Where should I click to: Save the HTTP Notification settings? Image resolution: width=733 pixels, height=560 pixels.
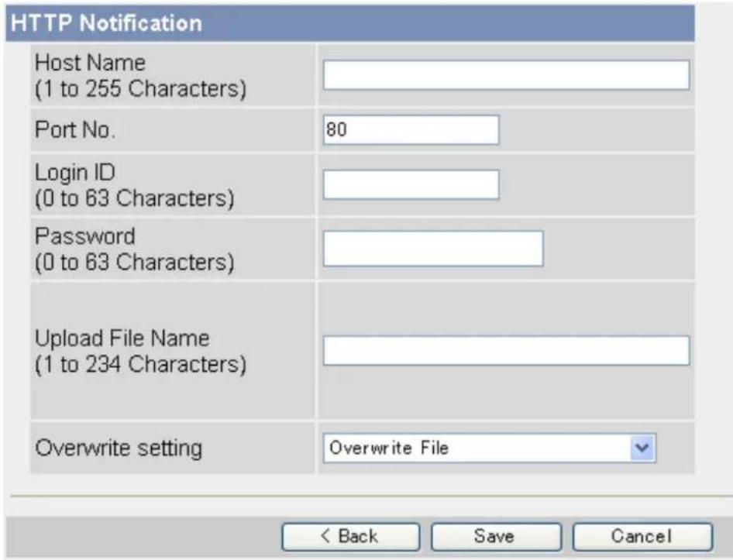click(x=496, y=537)
